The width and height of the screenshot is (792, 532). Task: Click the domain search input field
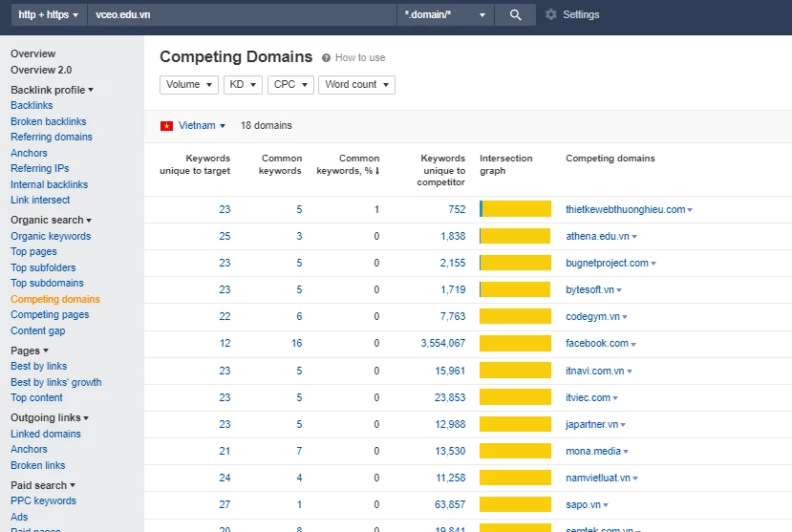click(241, 15)
